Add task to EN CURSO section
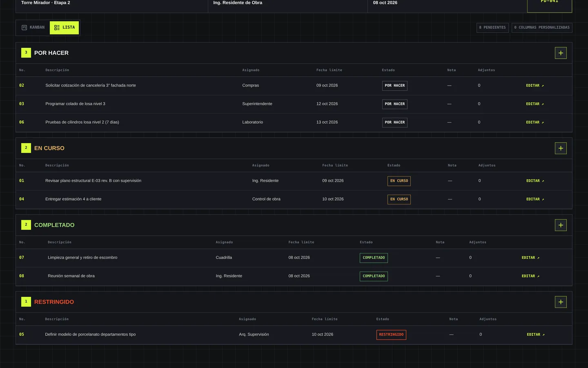The image size is (588, 368). click(561, 148)
